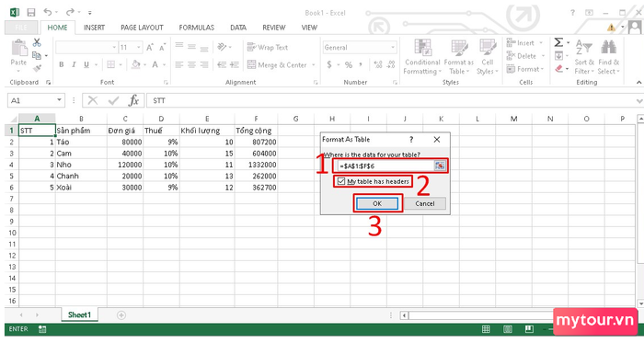644x343 pixels.
Task: Toggle Wrap Text
Action: [268, 47]
